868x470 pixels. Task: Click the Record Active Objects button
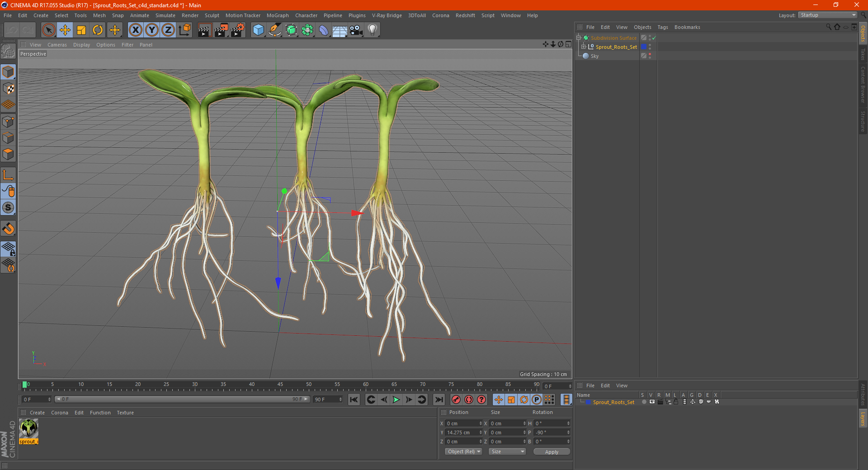(x=456, y=399)
